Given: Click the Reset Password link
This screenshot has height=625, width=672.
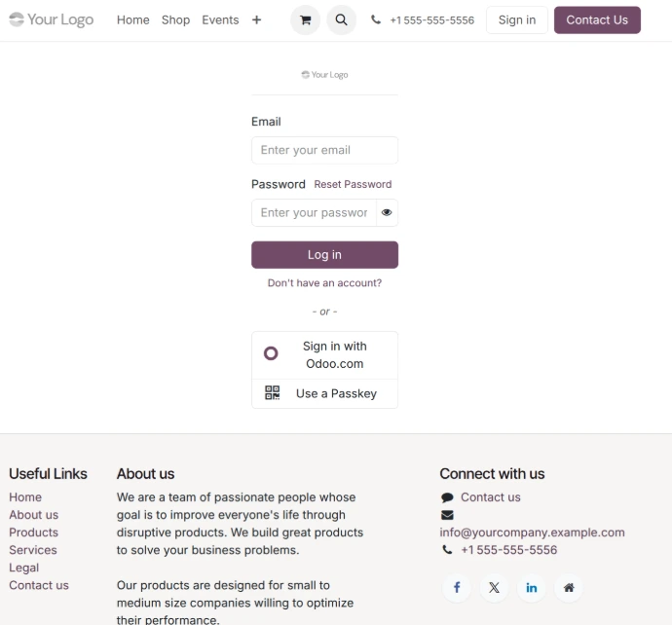Looking at the screenshot, I should (x=353, y=184).
